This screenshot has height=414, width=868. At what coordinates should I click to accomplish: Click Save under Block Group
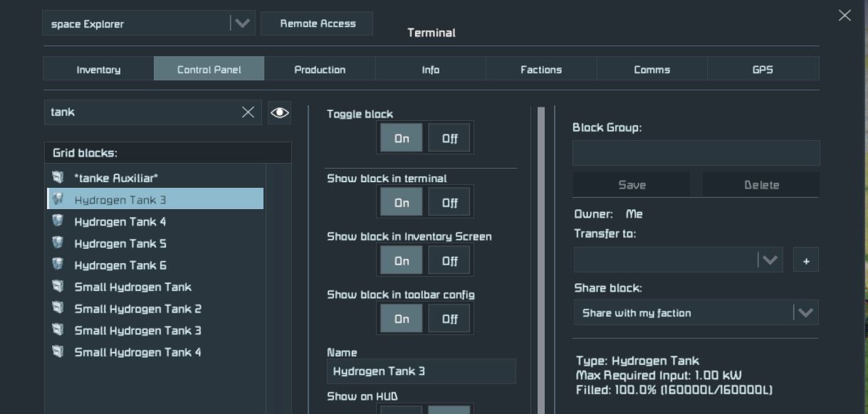pos(632,185)
